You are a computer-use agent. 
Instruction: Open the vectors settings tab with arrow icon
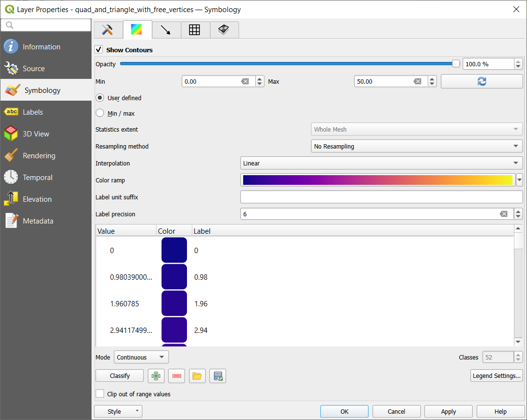[166, 30]
